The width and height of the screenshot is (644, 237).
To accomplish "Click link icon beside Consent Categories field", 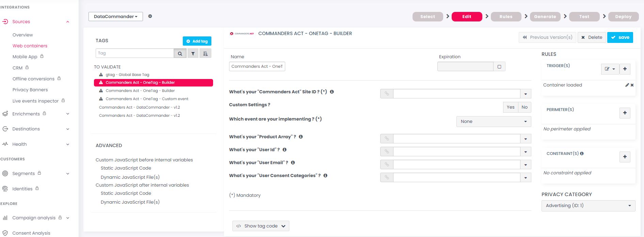I will coord(387,177).
